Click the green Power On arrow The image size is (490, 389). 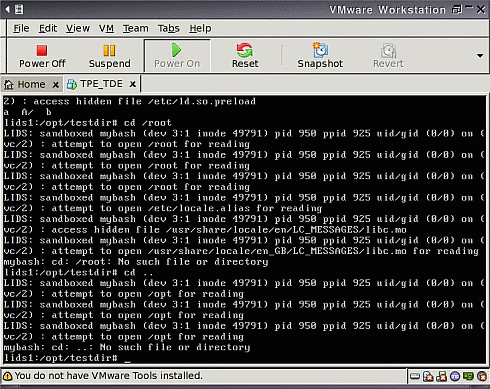click(176, 50)
